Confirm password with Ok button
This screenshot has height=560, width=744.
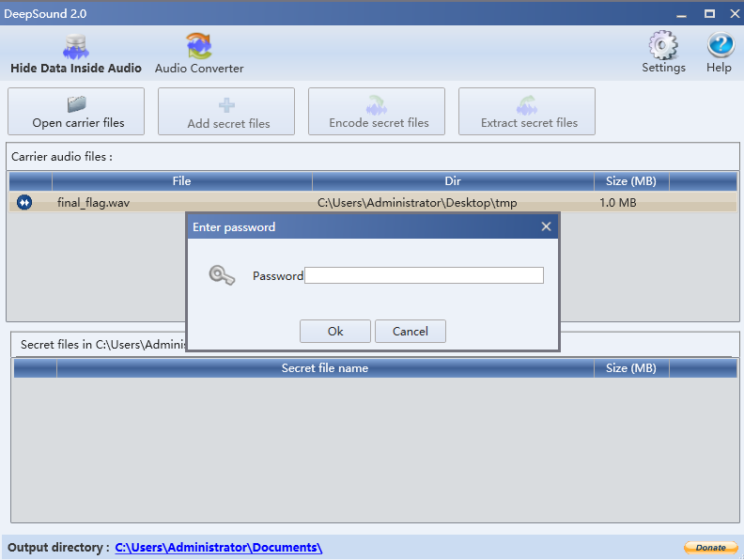pyautogui.click(x=335, y=332)
